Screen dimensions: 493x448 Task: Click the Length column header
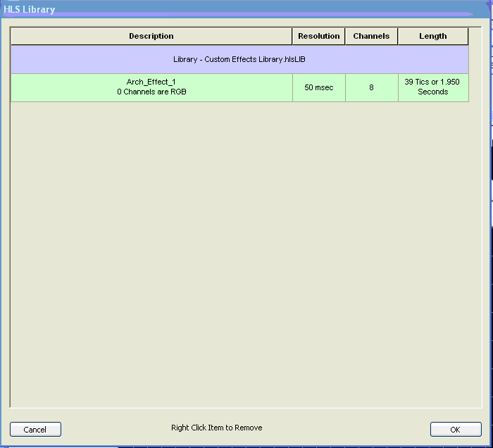pos(433,36)
